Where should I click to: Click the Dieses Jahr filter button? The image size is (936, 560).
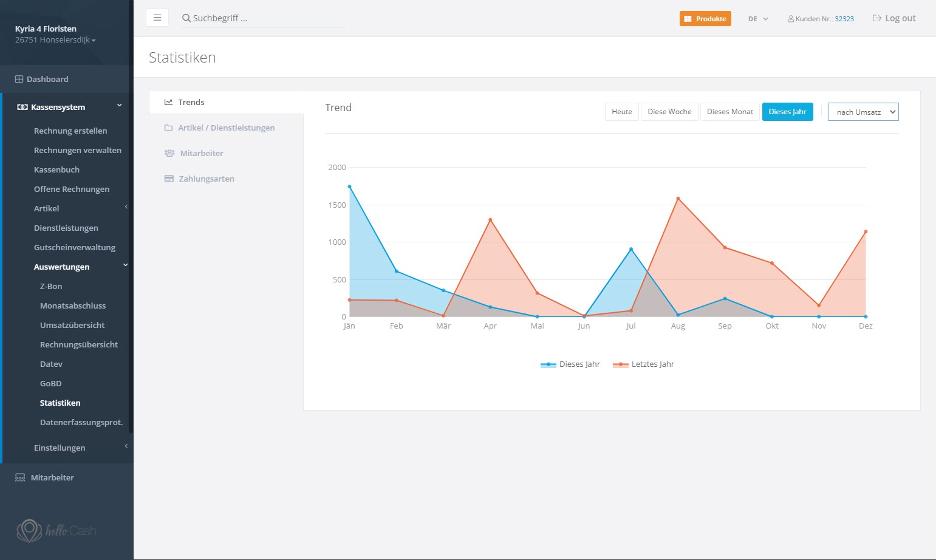click(787, 112)
